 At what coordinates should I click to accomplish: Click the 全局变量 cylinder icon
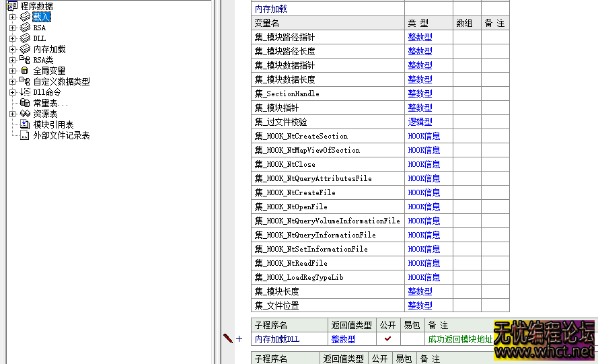(x=25, y=71)
